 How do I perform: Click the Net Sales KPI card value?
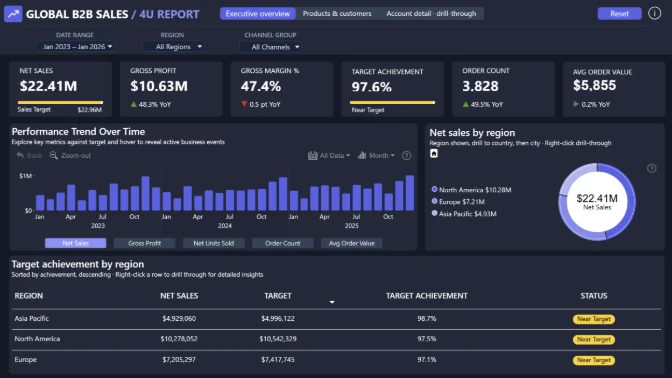pyautogui.click(x=48, y=86)
